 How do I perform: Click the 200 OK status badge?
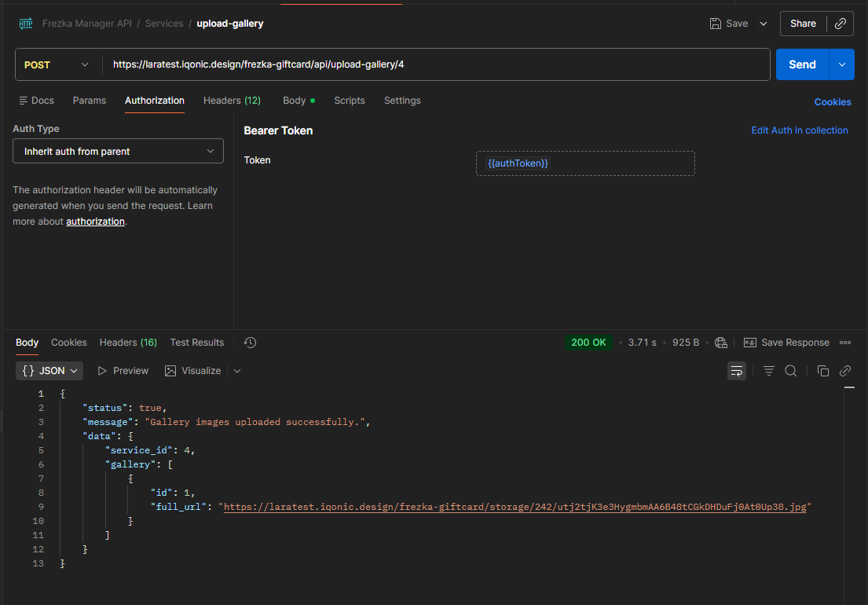(x=588, y=343)
